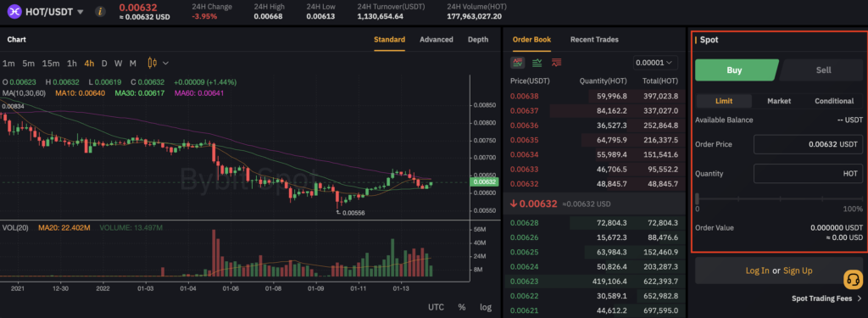
Task: Click the Sign Up link
Action: [x=798, y=271]
